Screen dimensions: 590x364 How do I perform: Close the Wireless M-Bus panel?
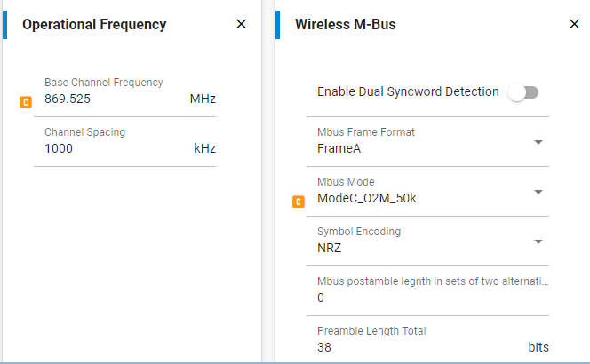574,24
